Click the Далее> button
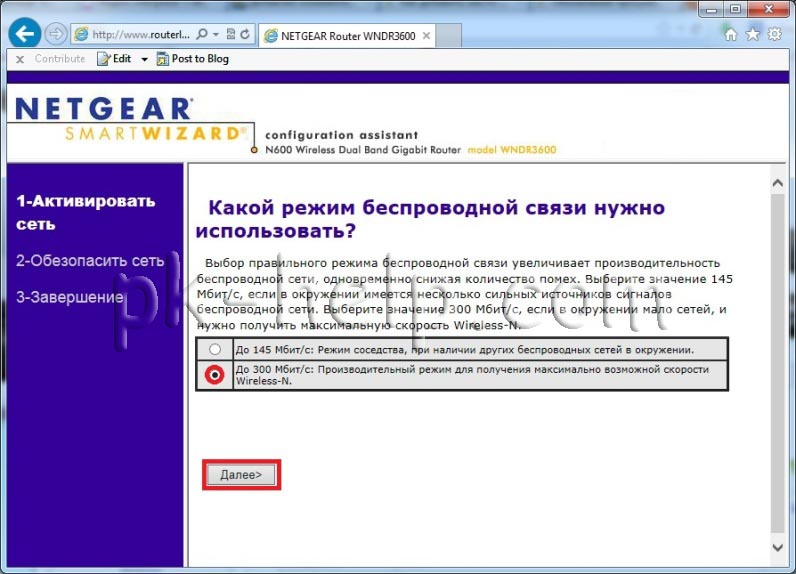 pos(241,475)
